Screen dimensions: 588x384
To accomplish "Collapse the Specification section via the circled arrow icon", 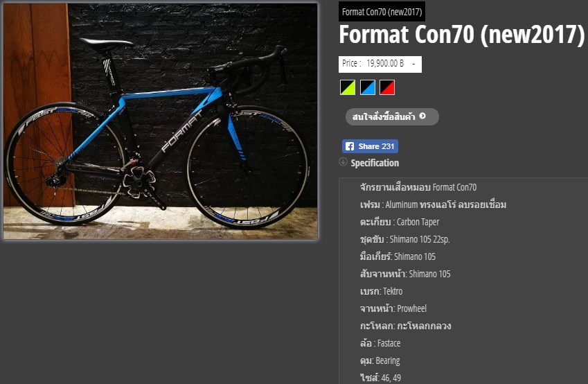I will [x=343, y=162].
